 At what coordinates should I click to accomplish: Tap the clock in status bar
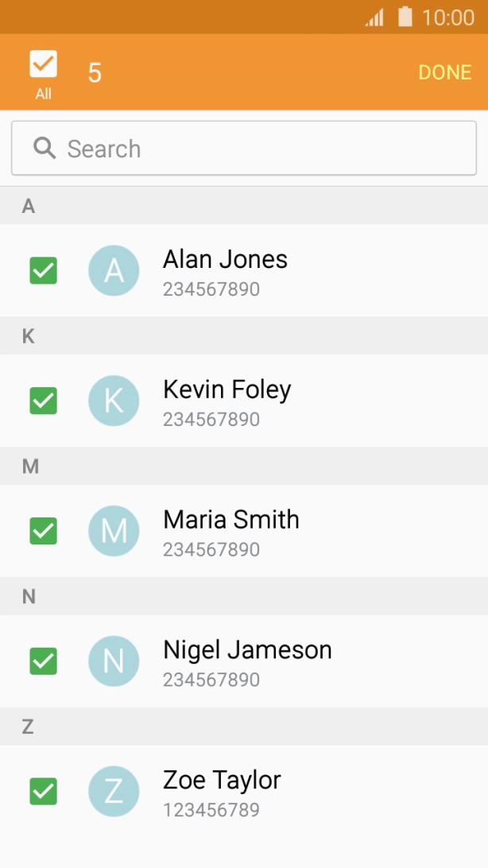[448, 17]
